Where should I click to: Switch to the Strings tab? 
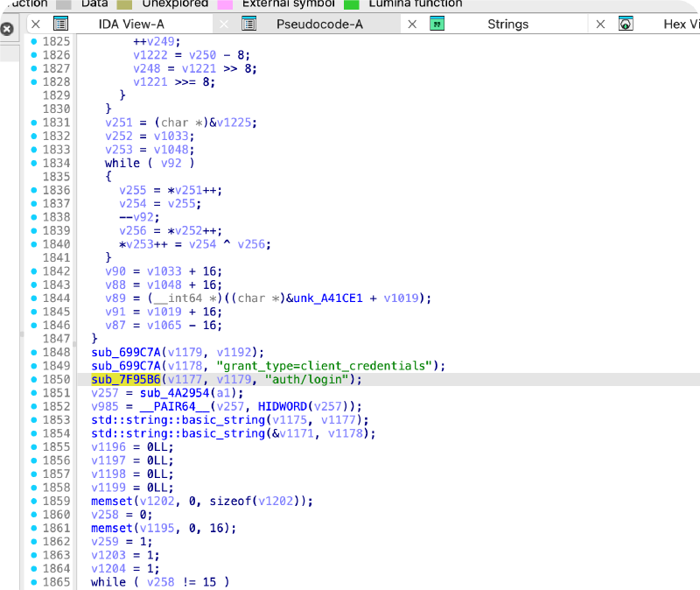point(507,24)
